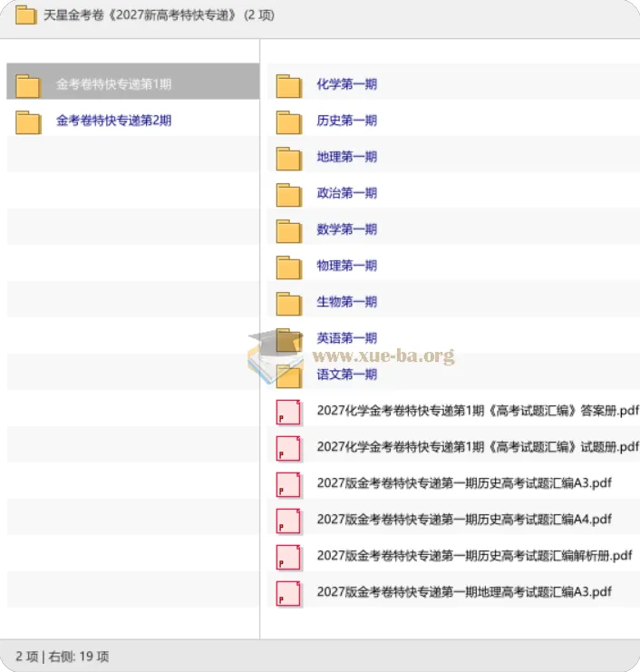Open the 历史第一期 folder
The height and width of the screenshot is (672, 640).
[x=346, y=121]
